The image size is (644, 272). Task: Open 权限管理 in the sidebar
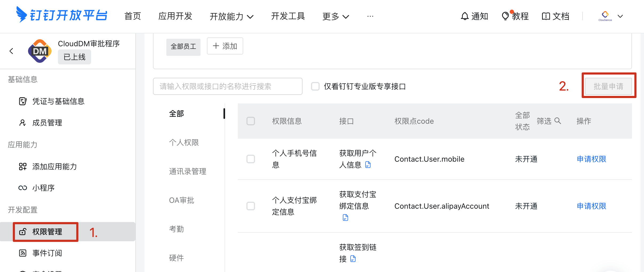pyautogui.click(x=47, y=232)
